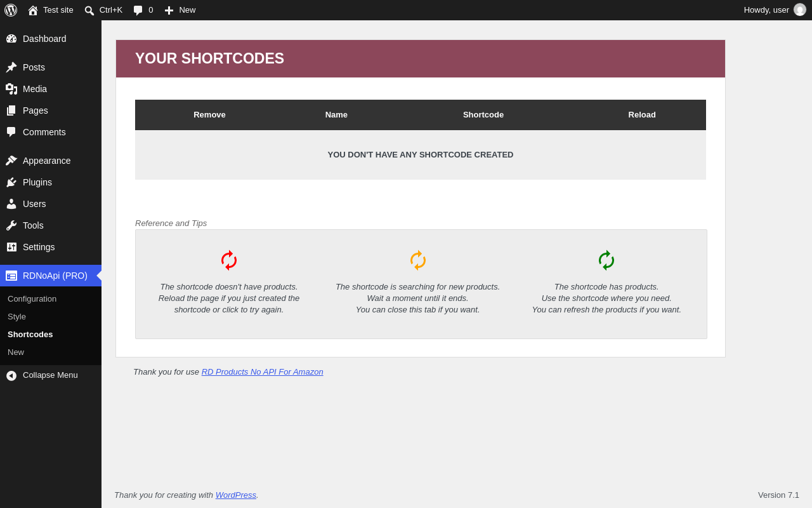Open the comments bubble in admin bar
Image resolution: width=812 pixels, height=508 pixels.
point(143,10)
